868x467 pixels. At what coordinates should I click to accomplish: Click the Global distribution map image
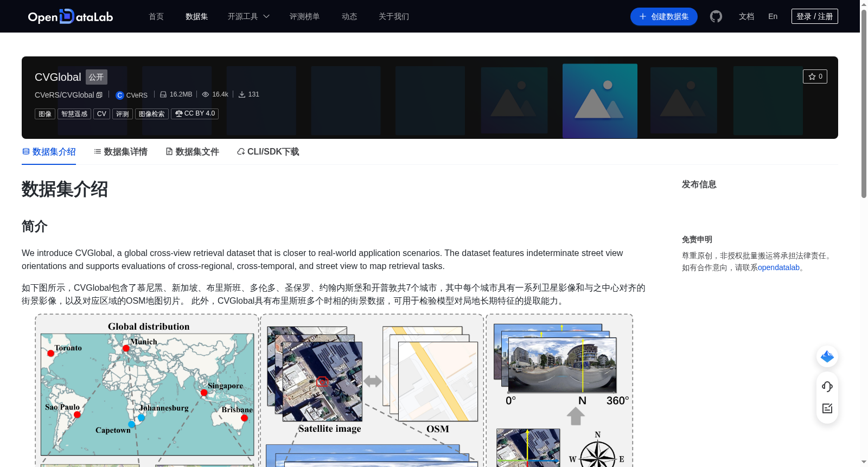[x=147, y=394]
